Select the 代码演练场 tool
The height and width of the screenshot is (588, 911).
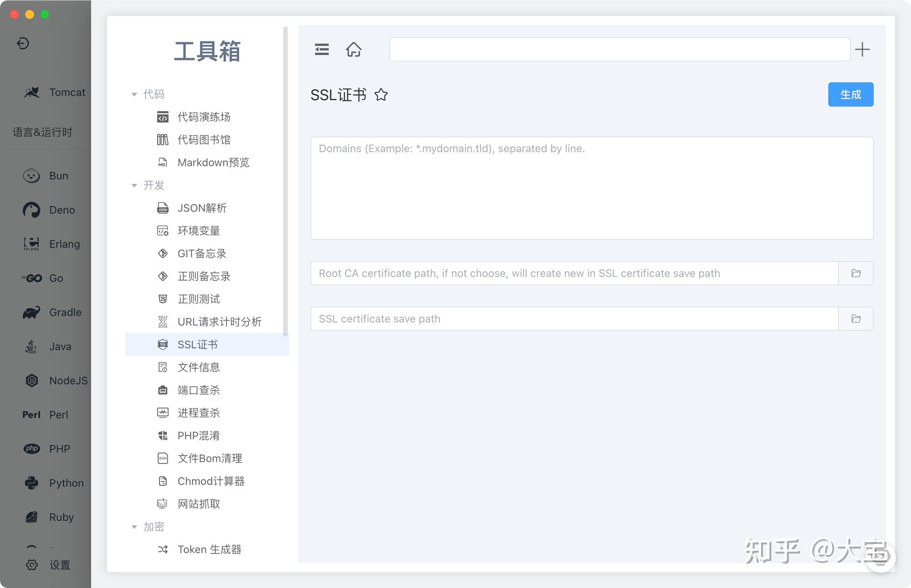tap(203, 117)
